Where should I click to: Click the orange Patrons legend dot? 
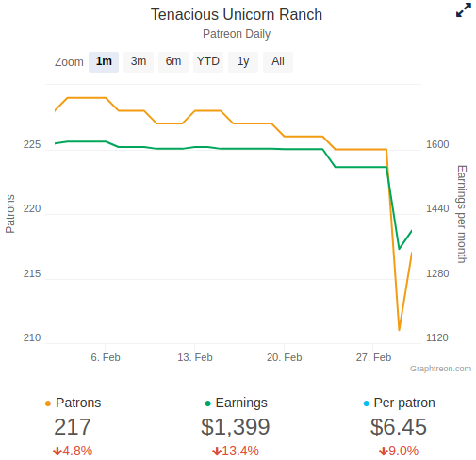tap(48, 403)
